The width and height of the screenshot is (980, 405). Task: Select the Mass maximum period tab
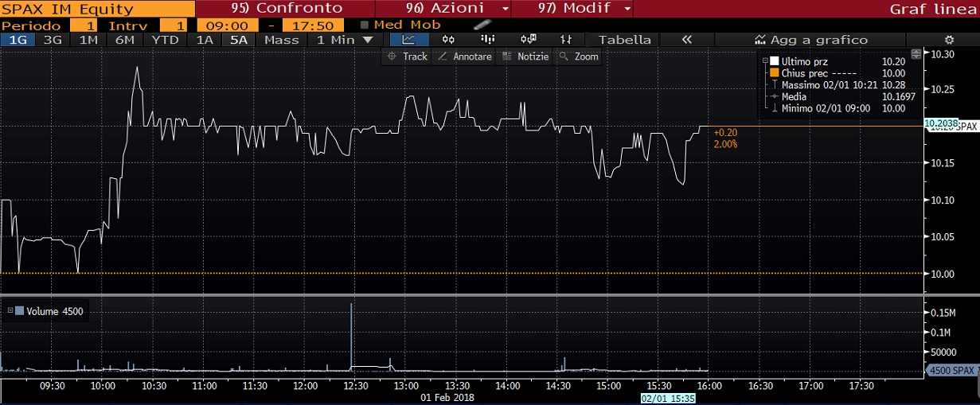point(281,39)
